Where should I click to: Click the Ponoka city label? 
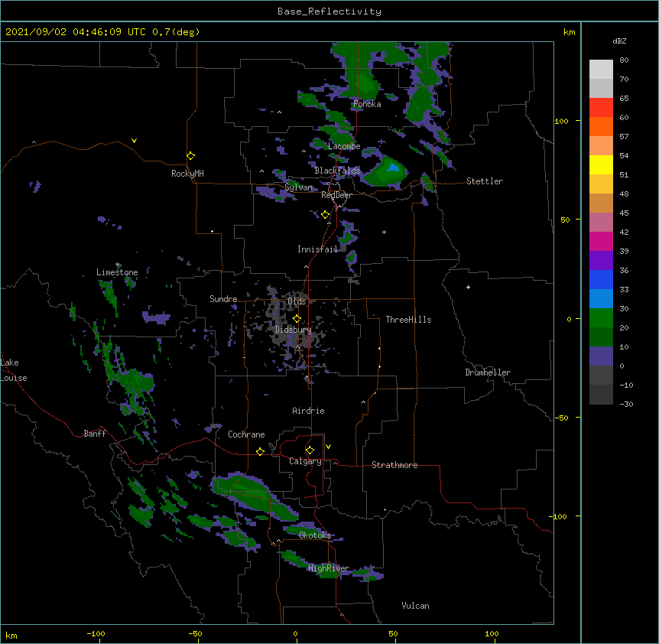tap(367, 104)
